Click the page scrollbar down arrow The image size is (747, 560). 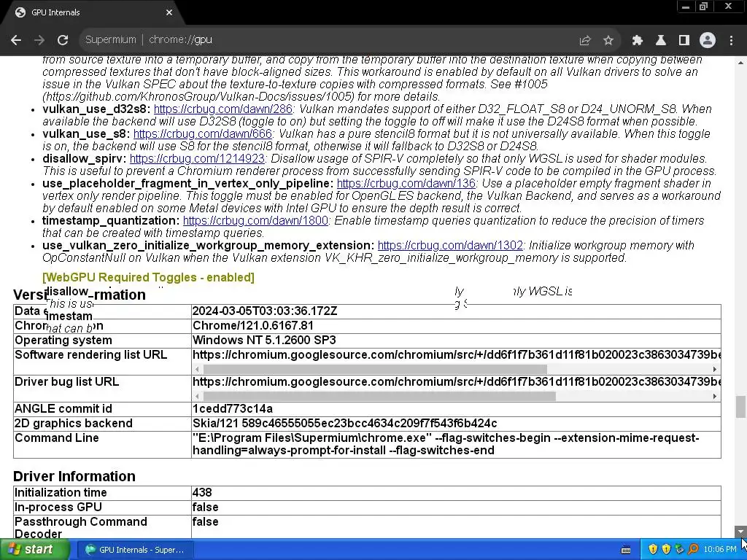click(x=740, y=532)
